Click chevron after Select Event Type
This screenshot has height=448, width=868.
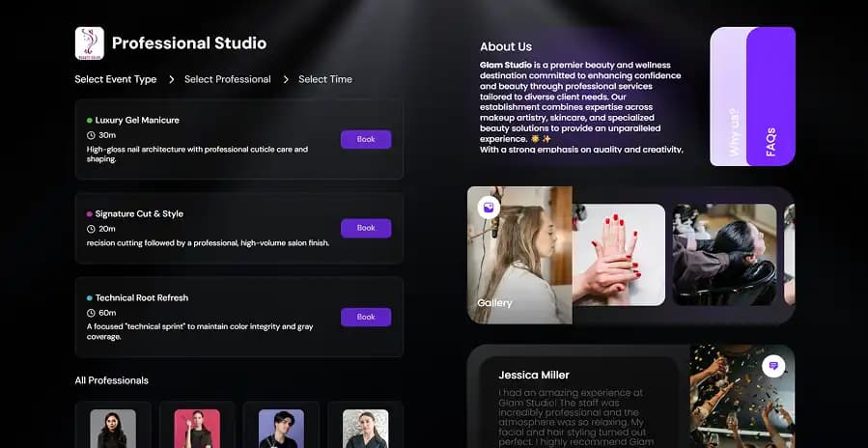click(x=172, y=80)
